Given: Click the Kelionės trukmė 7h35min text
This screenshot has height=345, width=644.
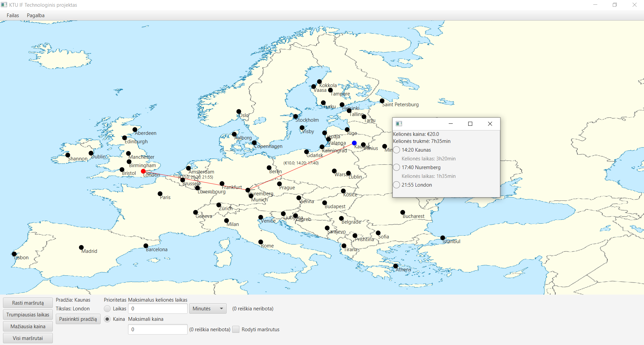Looking at the screenshot, I should [x=422, y=141].
